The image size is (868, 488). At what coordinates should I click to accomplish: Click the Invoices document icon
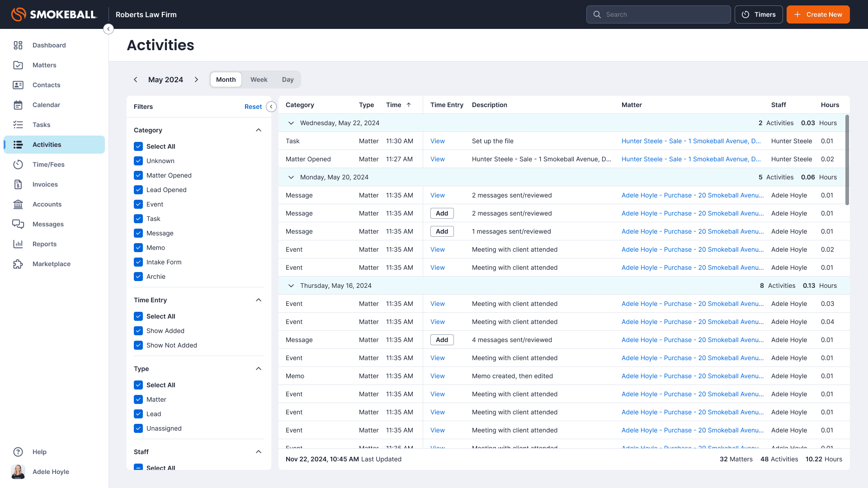point(18,184)
